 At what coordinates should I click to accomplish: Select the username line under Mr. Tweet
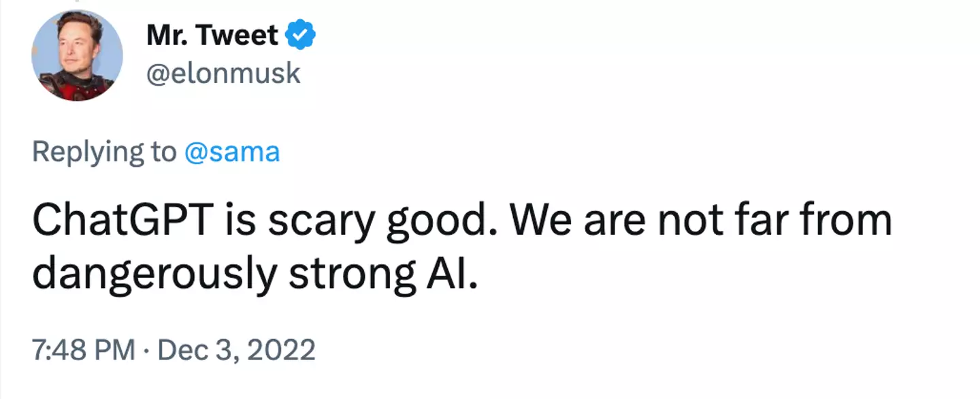(223, 73)
